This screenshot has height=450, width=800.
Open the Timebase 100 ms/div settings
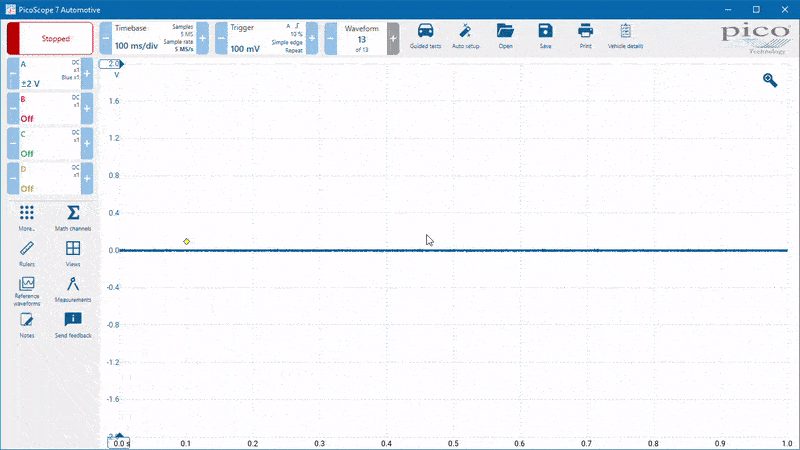154,38
